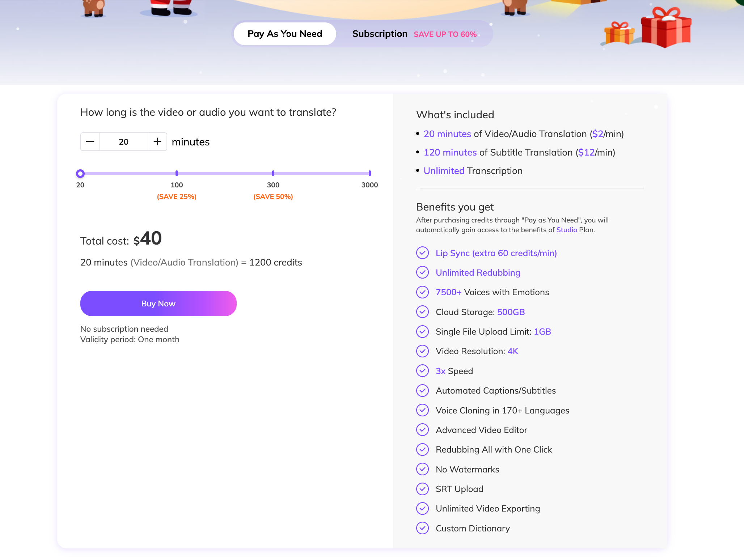Click check icon next to No Watermarks
This screenshot has height=560, width=744.
tap(422, 469)
